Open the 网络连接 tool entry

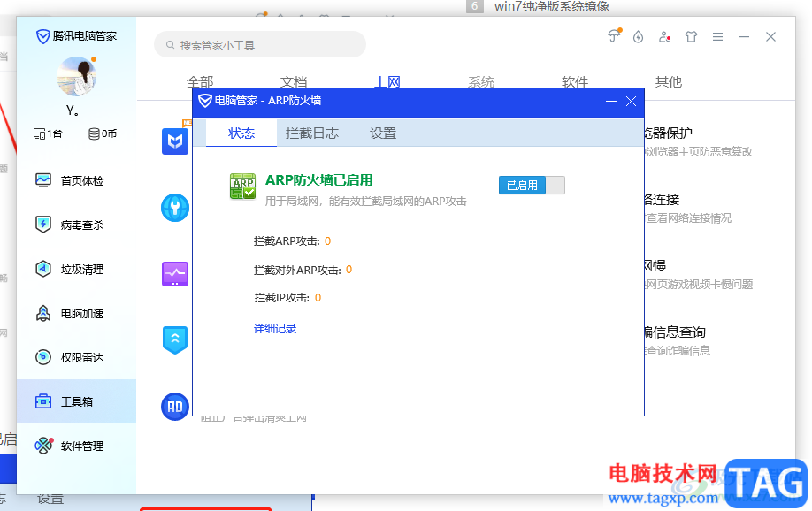(687, 208)
